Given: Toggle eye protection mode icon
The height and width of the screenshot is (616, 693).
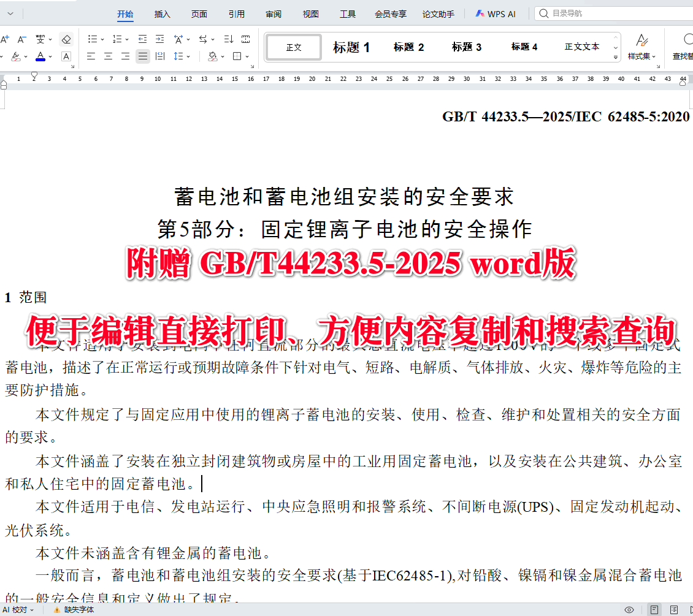Looking at the screenshot, I should [629, 610].
